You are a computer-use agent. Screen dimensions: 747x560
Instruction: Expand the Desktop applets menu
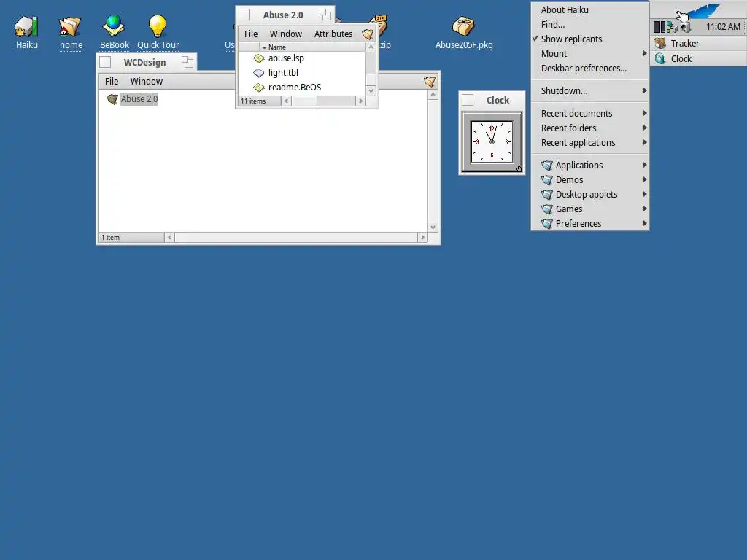point(589,194)
